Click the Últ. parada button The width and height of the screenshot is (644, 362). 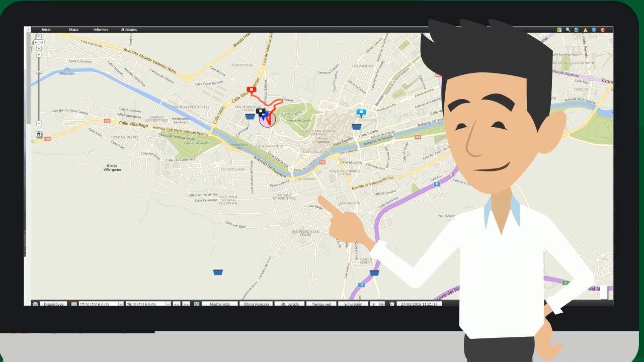click(289, 304)
